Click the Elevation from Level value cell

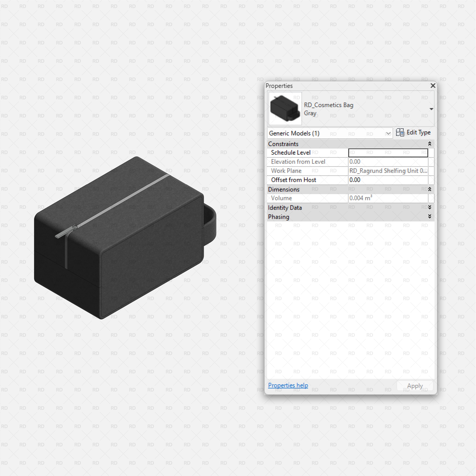coord(388,162)
